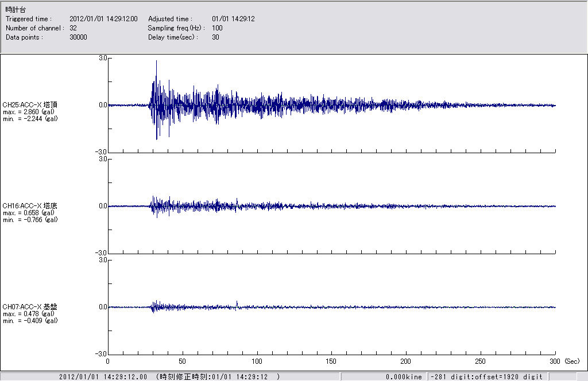Click the 150 tick on time axis
This screenshot has width=588, height=381.
click(331, 361)
